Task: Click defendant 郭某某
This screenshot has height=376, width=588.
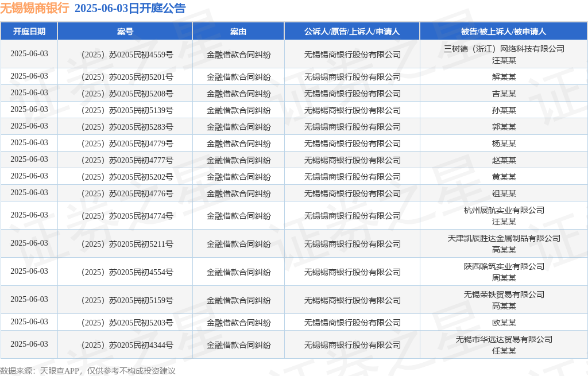Action: [x=504, y=127]
